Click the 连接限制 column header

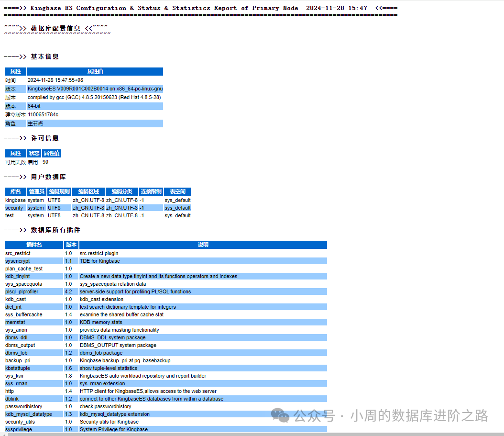[x=151, y=191]
